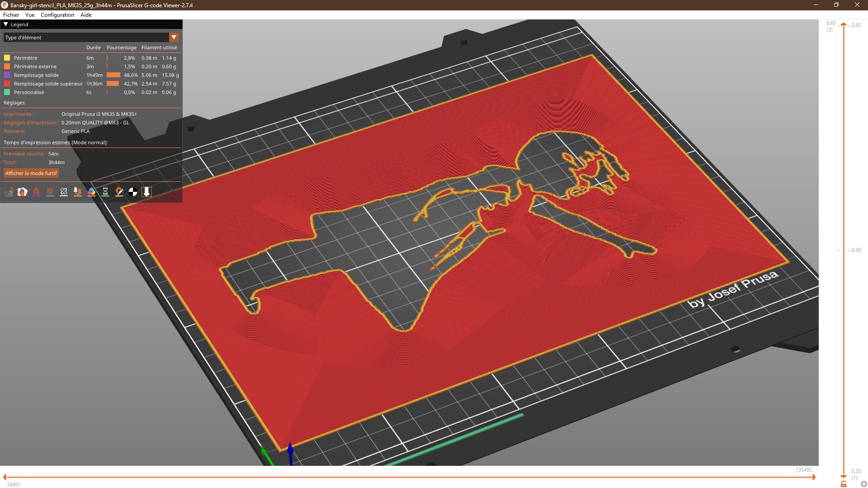Click the Original Prusa i3 MK3S printer name
This screenshot has width=868, height=488.
[x=99, y=114]
